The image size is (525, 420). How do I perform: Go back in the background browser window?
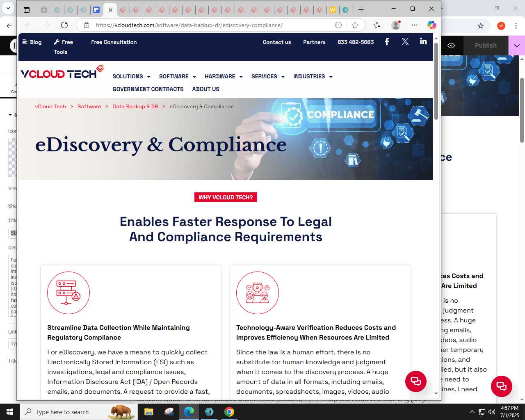(9, 25)
